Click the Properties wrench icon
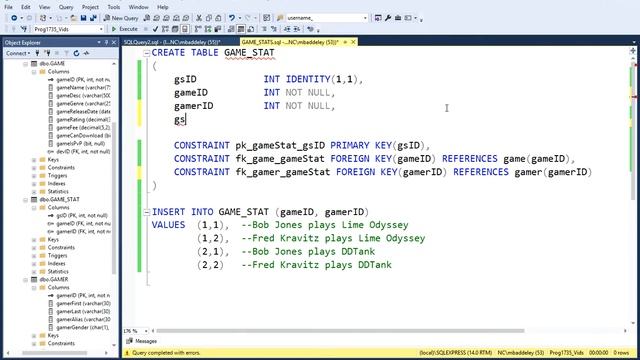This screenshot has width=640, height=360. click(x=388, y=18)
